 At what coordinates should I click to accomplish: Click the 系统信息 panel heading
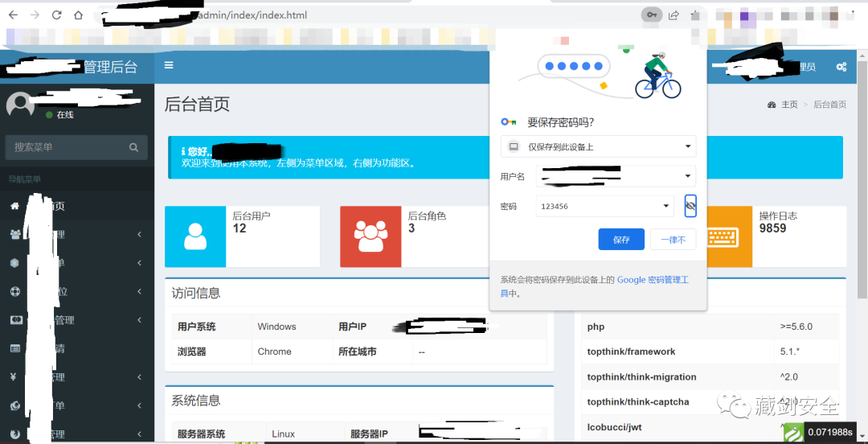click(x=196, y=401)
